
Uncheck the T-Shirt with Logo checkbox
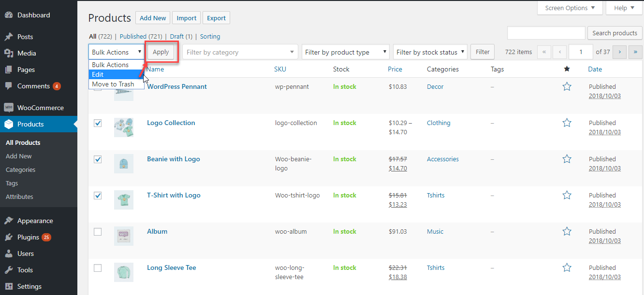(98, 196)
